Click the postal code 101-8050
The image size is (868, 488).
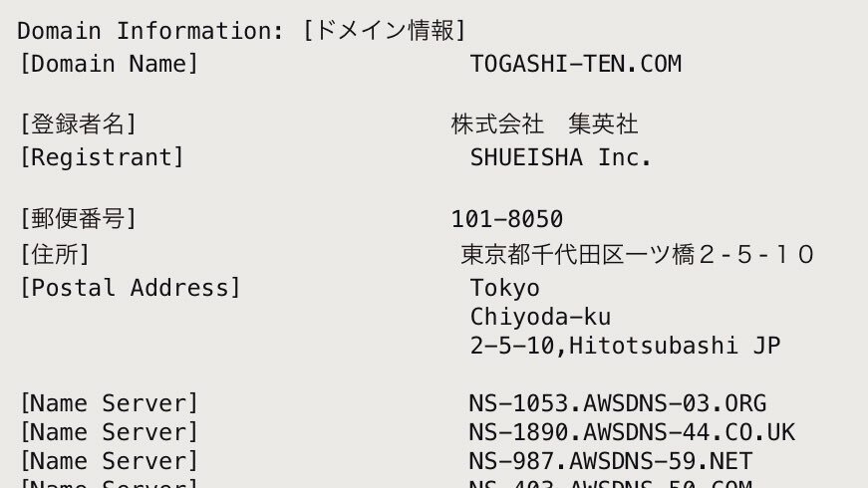click(507, 219)
